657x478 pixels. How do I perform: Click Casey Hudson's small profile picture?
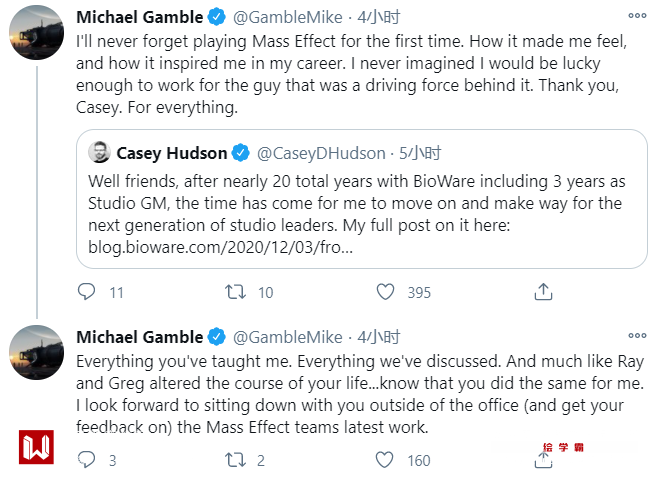click(x=99, y=153)
